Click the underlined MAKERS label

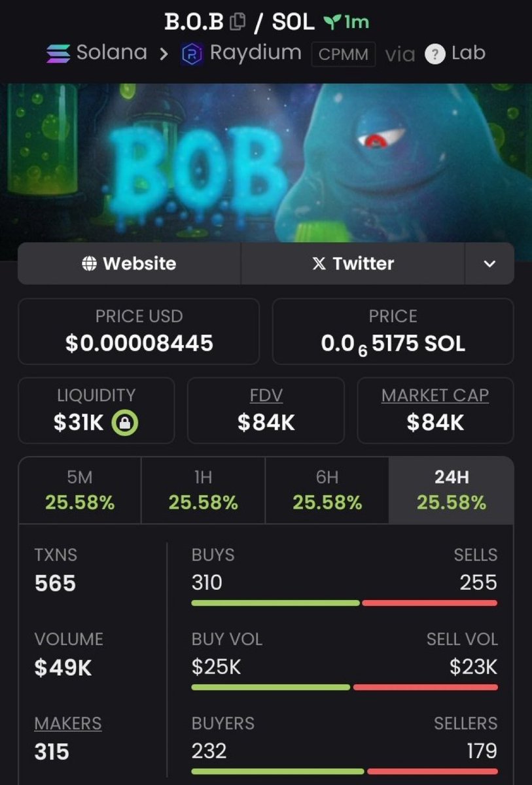68,724
